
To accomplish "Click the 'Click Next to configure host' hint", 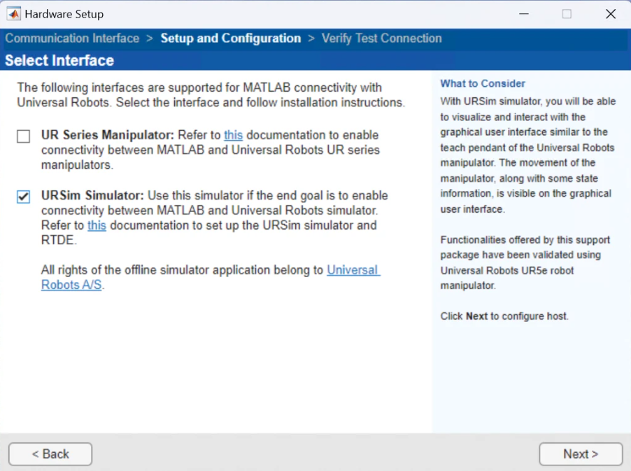I will click(504, 316).
